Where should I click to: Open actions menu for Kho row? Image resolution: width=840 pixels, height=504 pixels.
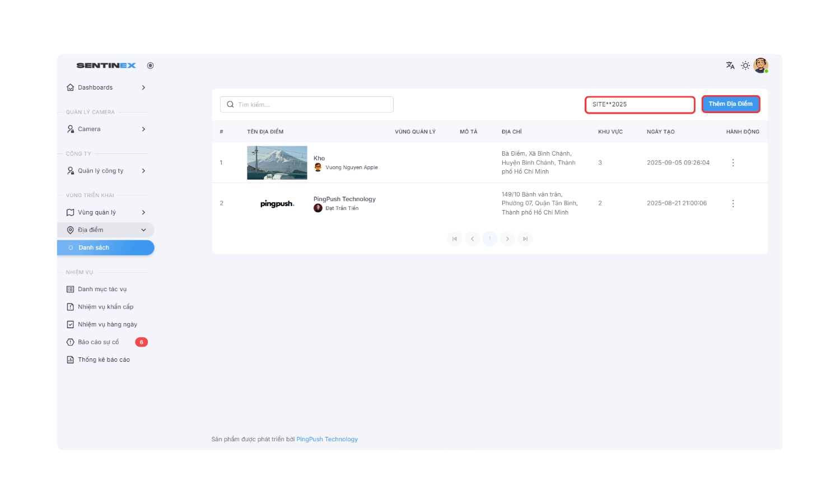733,163
